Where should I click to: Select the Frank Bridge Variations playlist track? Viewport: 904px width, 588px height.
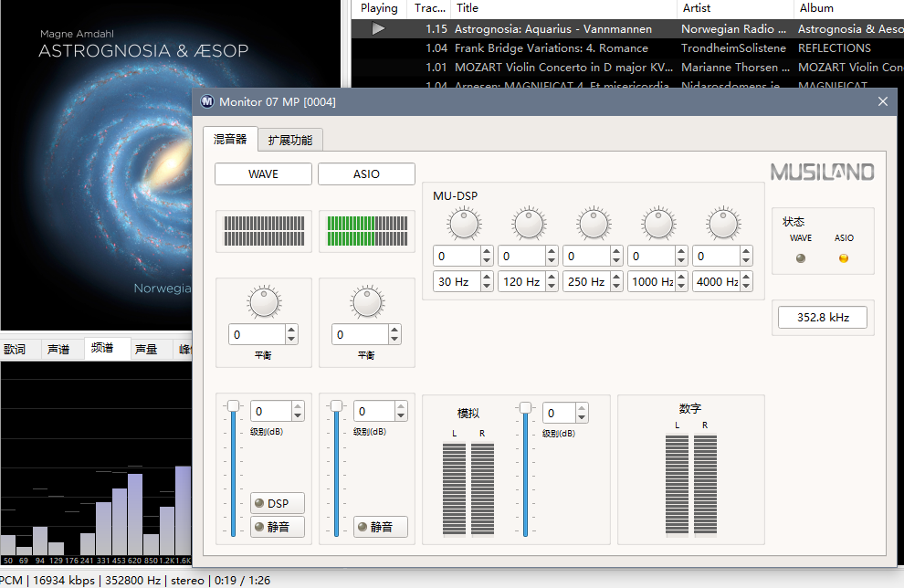[x=552, y=47]
